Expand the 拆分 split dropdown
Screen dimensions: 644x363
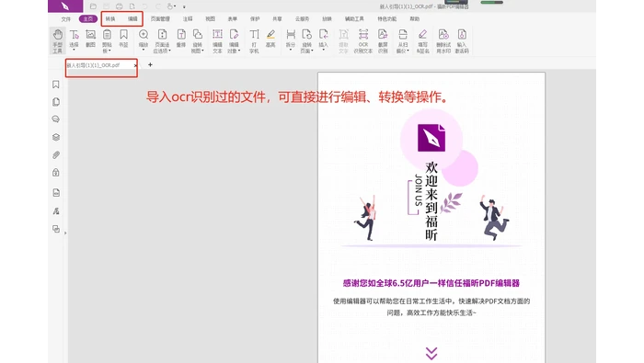[291, 50]
